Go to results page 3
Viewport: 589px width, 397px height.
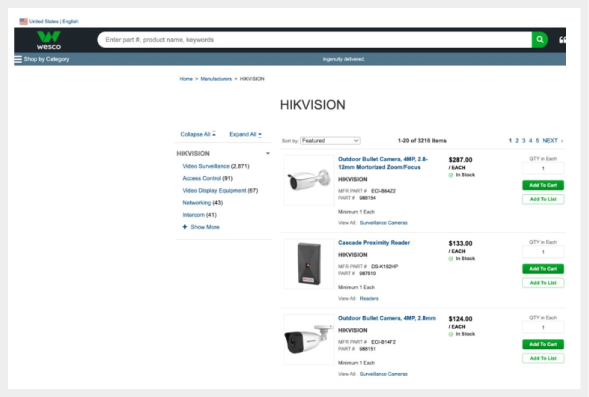pos(524,140)
